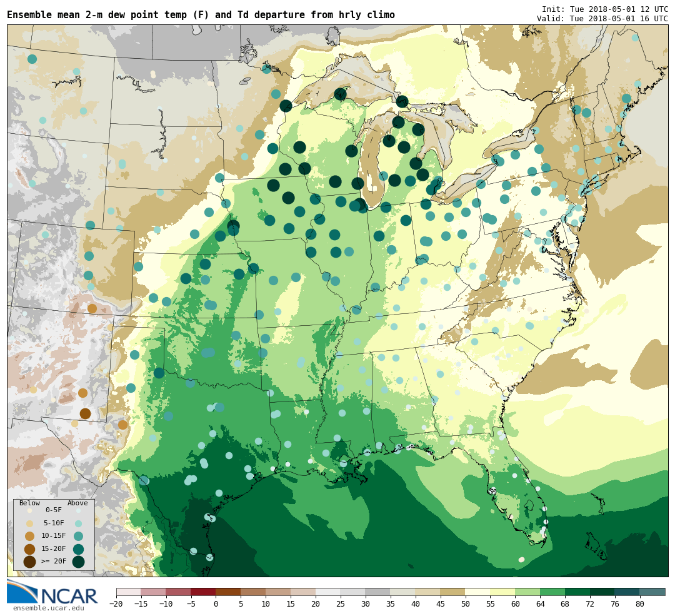Viewport: 675px width, 616px height.
Task: Click the colorbar segment between 15 and 20
Action: coord(304,592)
